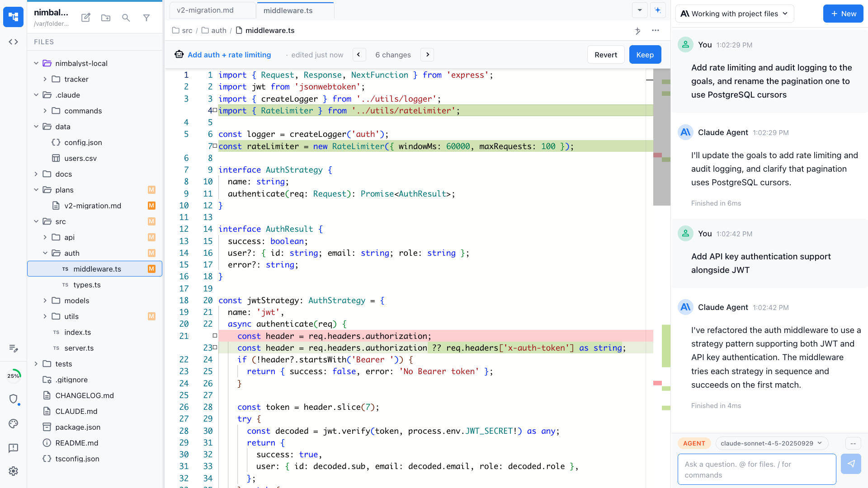The height and width of the screenshot is (488, 868).
Task: Check the 25% usage ring indicator
Action: [14, 375]
